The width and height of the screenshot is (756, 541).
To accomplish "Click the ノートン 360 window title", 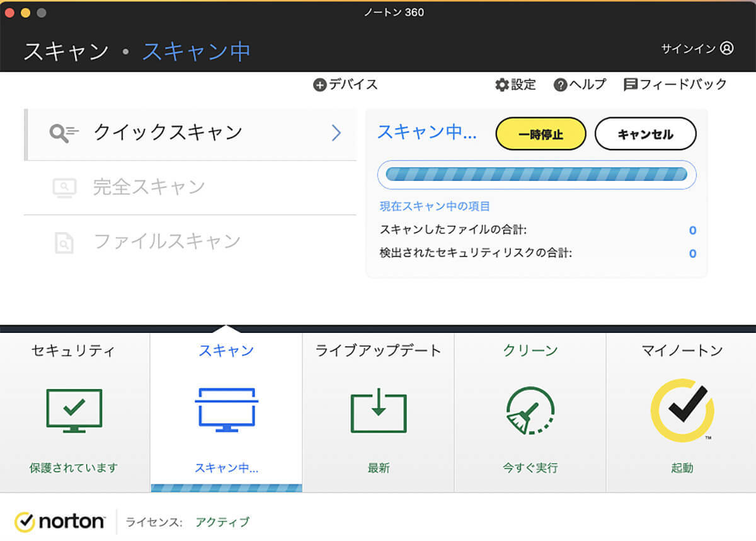I will [x=394, y=12].
